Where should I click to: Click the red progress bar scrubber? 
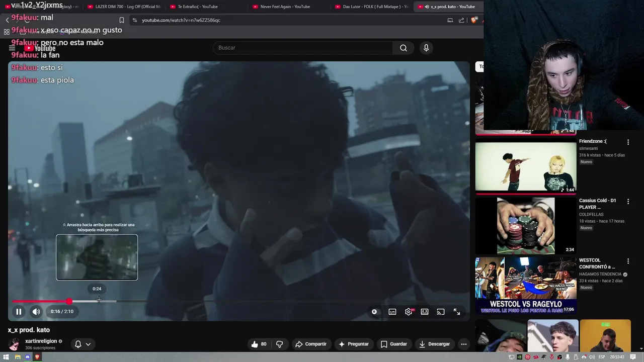tap(69, 301)
